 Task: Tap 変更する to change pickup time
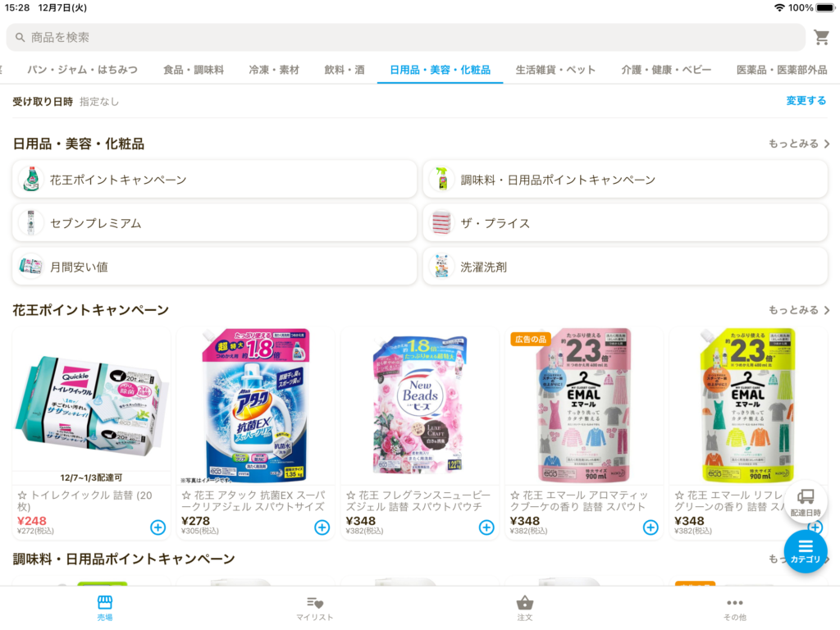pos(806,101)
